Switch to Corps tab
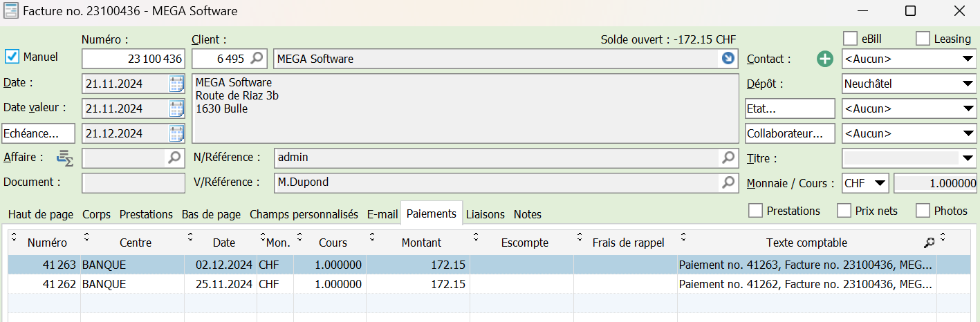The width and height of the screenshot is (980, 322). (x=96, y=214)
